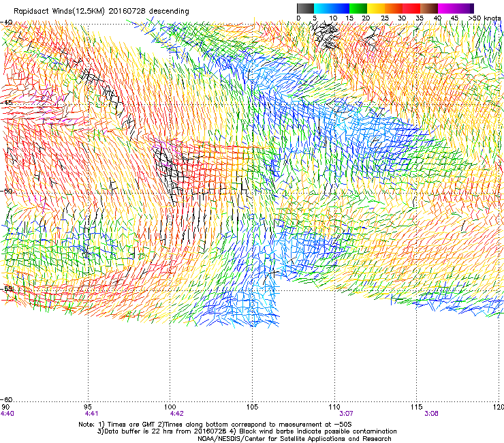Screen dimensions: 504x443
Task: Click the '30' label under the color bar
Action: [402, 18]
